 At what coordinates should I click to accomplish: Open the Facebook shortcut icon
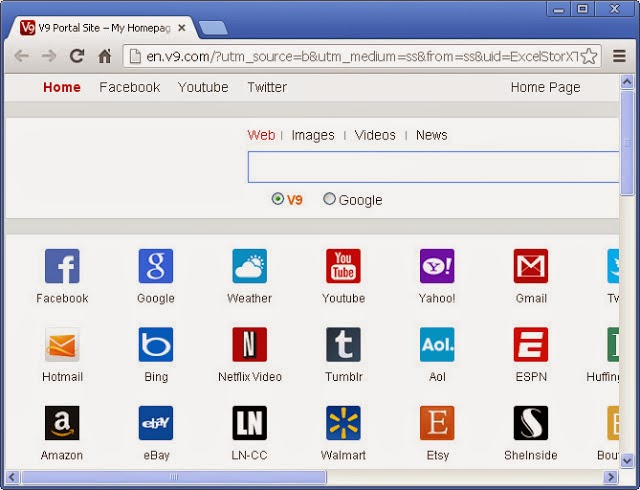(62, 266)
